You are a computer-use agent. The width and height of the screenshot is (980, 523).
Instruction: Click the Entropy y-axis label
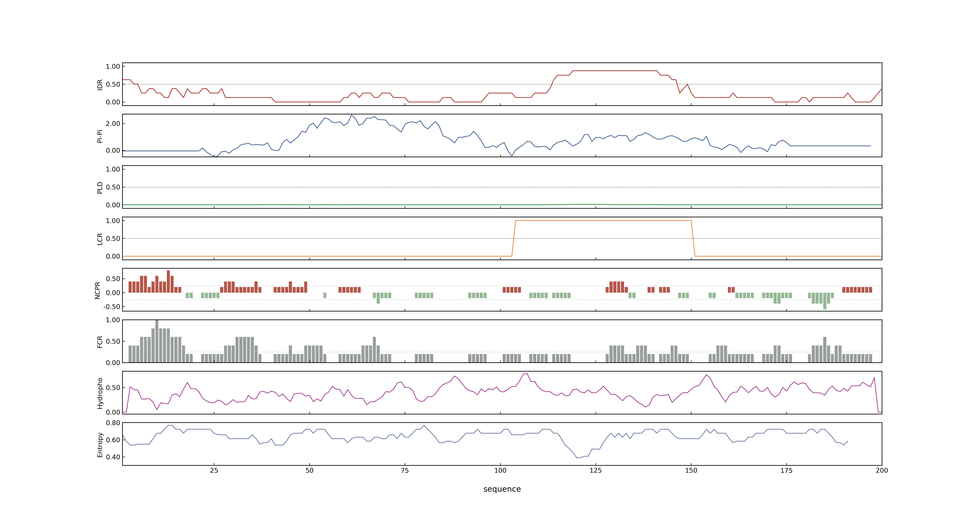100,444
